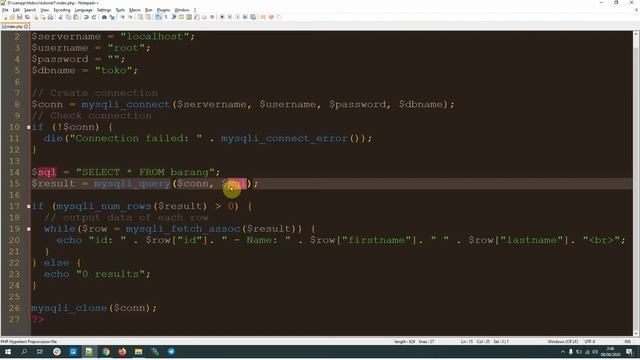
Task: Click the Zoom Out toolbar icon
Action: (x=130, y=17)
